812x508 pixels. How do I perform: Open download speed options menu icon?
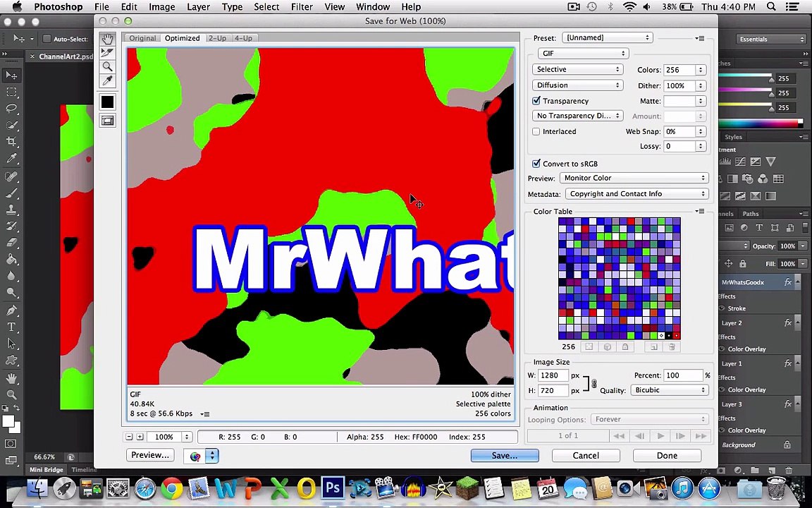pyautogui.click(x=204, y=413)
